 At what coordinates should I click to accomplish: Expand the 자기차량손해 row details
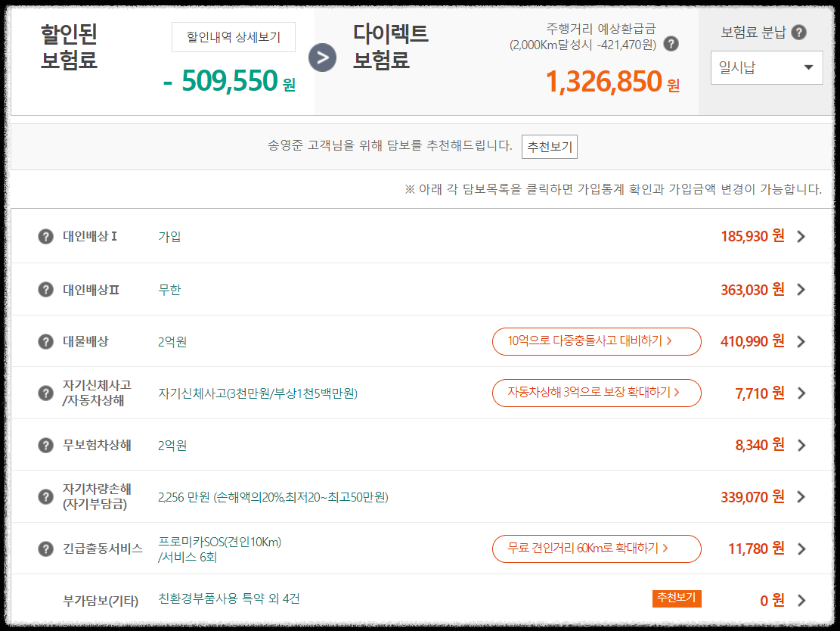tap(800, 496)
